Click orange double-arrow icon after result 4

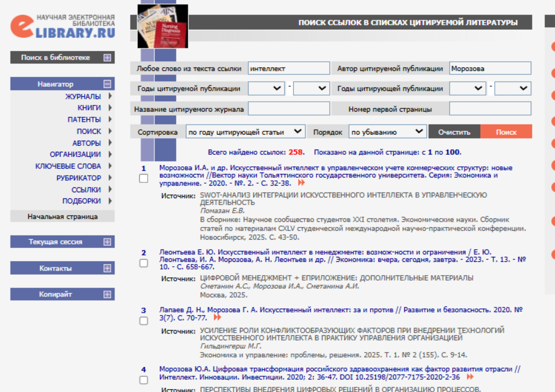(470, 377)
